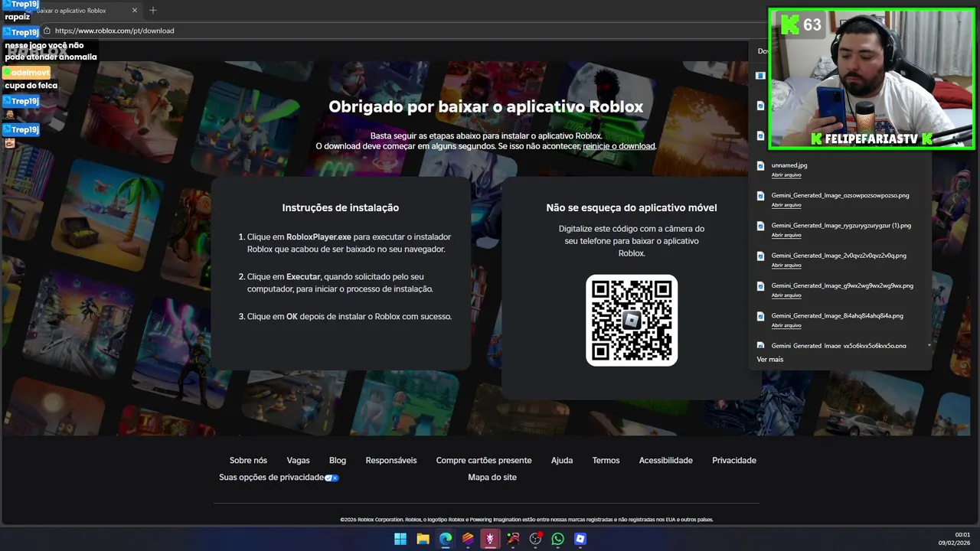Select the 'baixar o aplicativo Roblox' tab
The image size is (980, 551).
pos(71,11)
